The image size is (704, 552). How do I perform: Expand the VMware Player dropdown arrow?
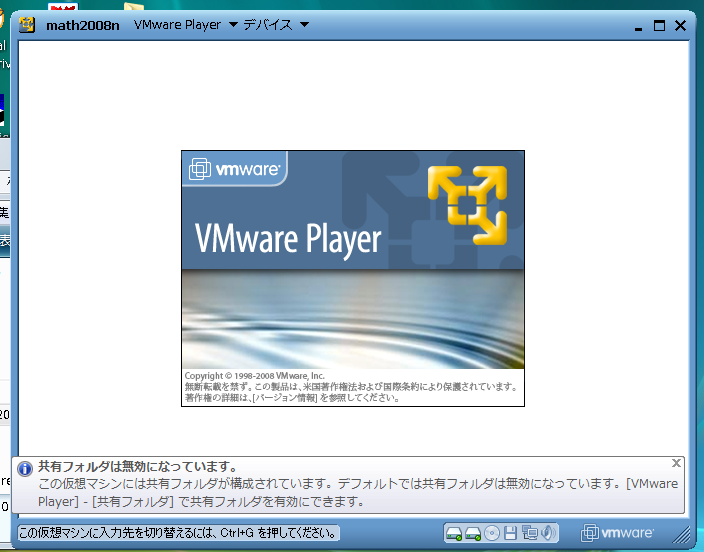tap(233, 24)
